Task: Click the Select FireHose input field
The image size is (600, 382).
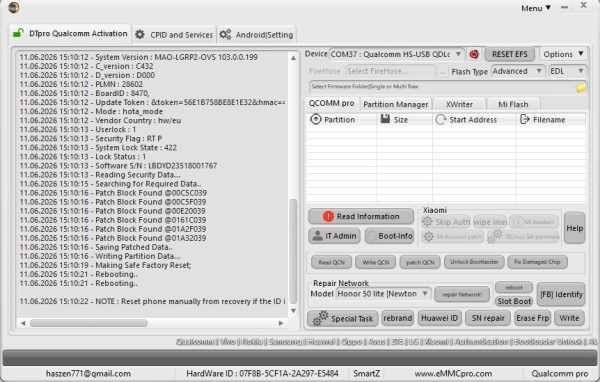Action: tap(391, 71)
